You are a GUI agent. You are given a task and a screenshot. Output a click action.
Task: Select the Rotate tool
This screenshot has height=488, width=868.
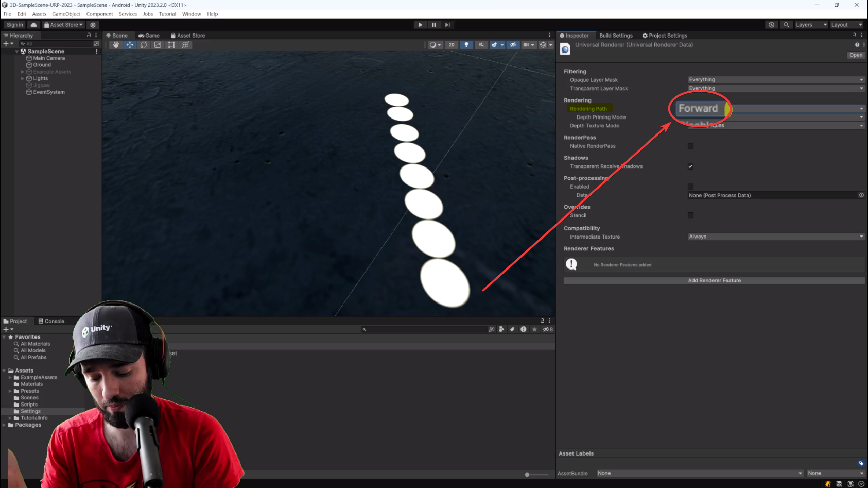coord(144,45)
